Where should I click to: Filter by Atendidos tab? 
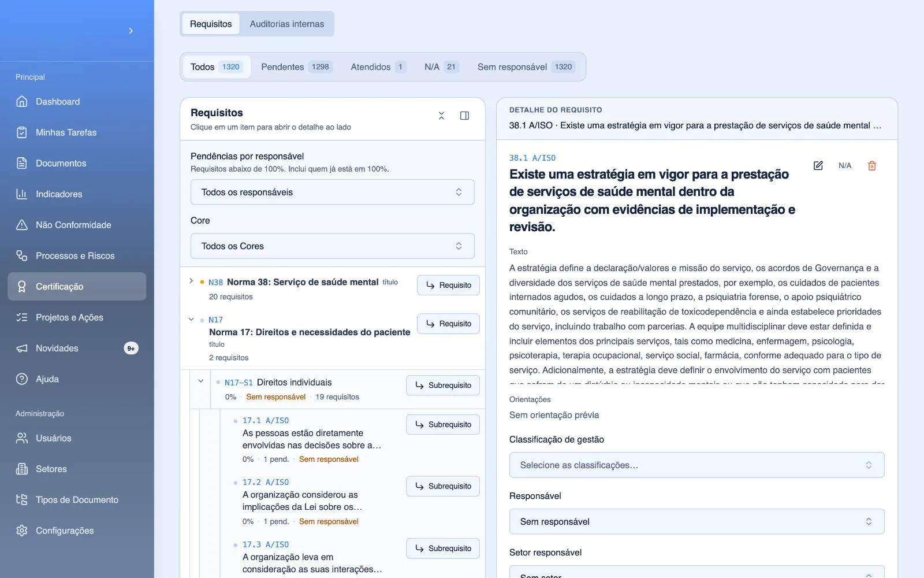tap(378, 67)
